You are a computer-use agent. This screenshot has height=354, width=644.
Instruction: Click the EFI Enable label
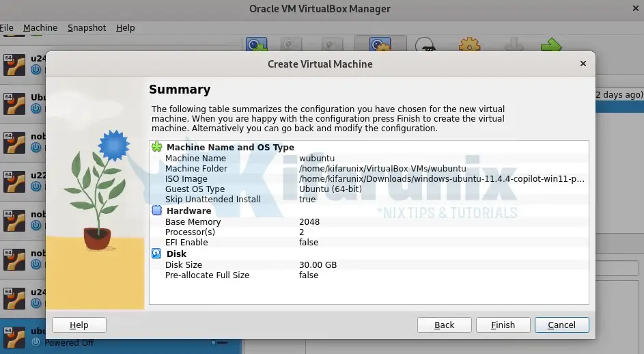pos(186,243)
